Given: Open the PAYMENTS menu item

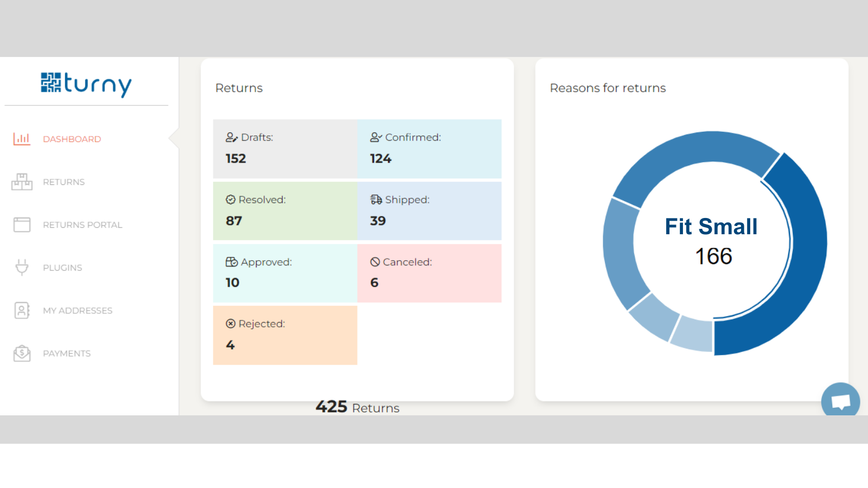Looking at the screenshot, I should pyautogui.click(x=67, y=353).
